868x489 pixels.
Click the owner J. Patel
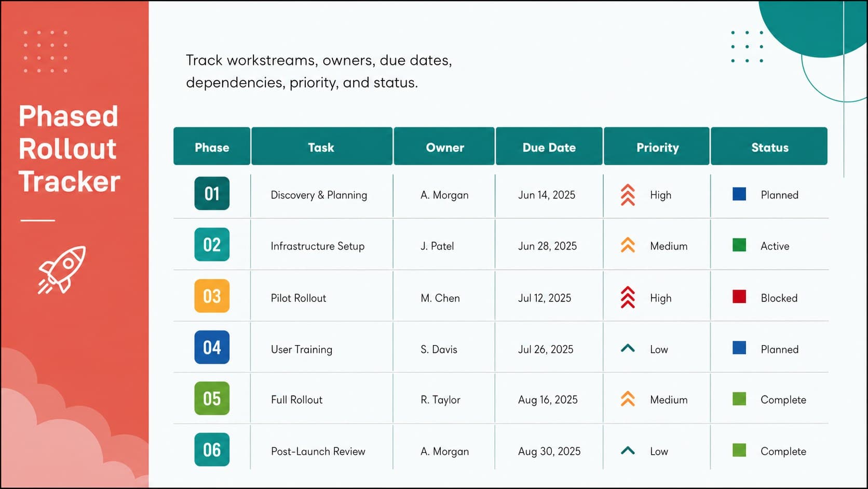pos(437,246)
